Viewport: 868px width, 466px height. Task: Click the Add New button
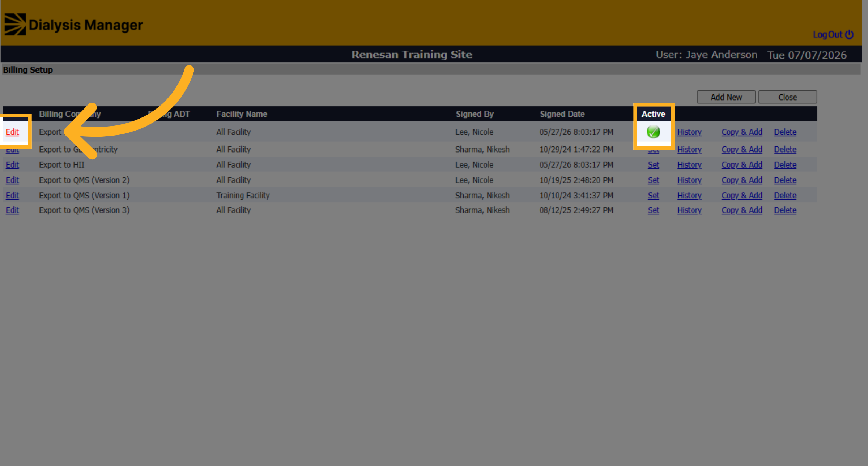(726, 97)
